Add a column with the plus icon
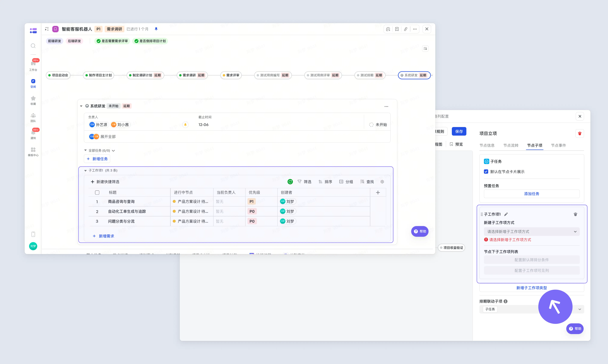 [x=378, y=193]
